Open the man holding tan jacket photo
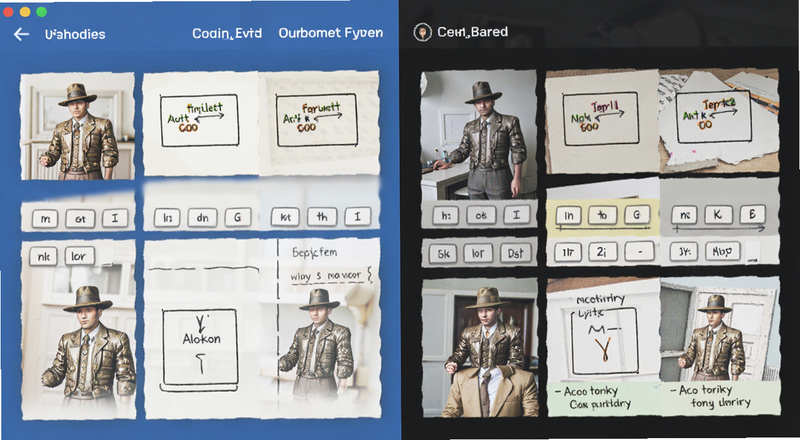This screenshot has width=800, height=440. tap(479, 347)
